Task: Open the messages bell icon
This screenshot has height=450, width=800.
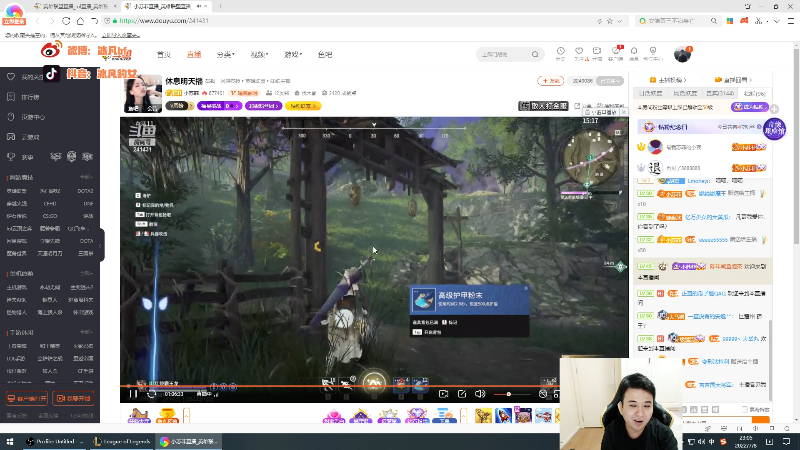Action: (634, 53)
